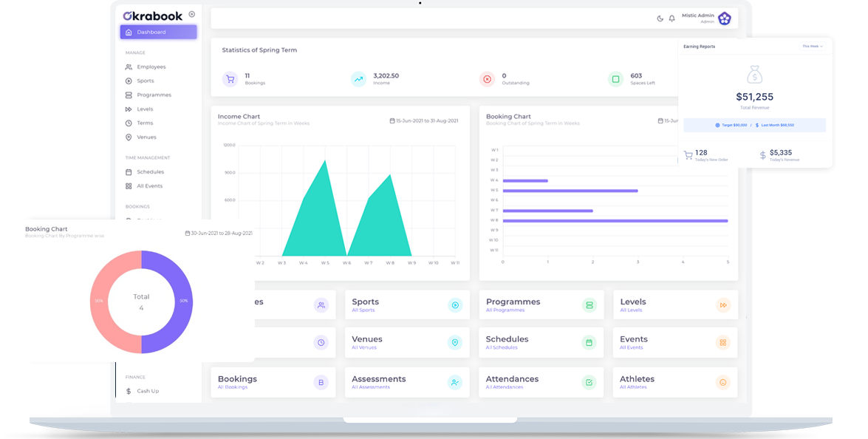Click the Mistic Admin profile avatar
The height and width of the screenshot is (439, 868).
coord(724,17)
